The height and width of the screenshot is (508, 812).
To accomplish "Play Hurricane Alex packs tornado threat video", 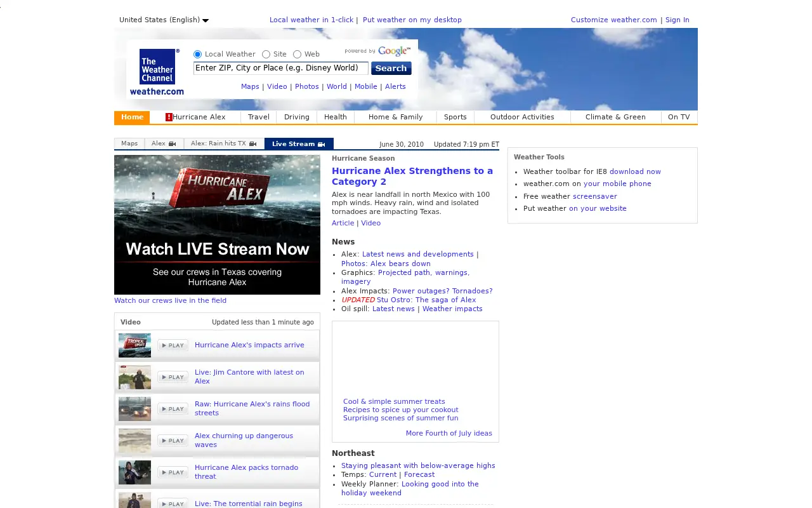I will [x=173, y=472].
